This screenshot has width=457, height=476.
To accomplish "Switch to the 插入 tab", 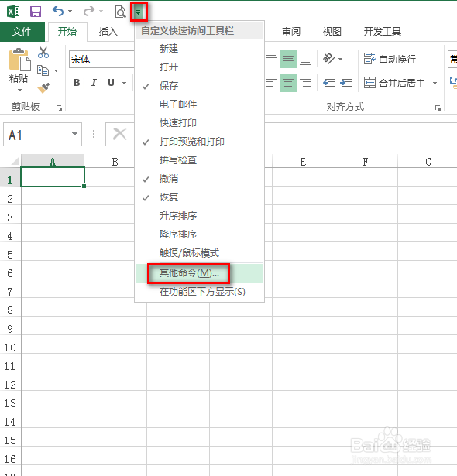I will (x=108, y=32).
